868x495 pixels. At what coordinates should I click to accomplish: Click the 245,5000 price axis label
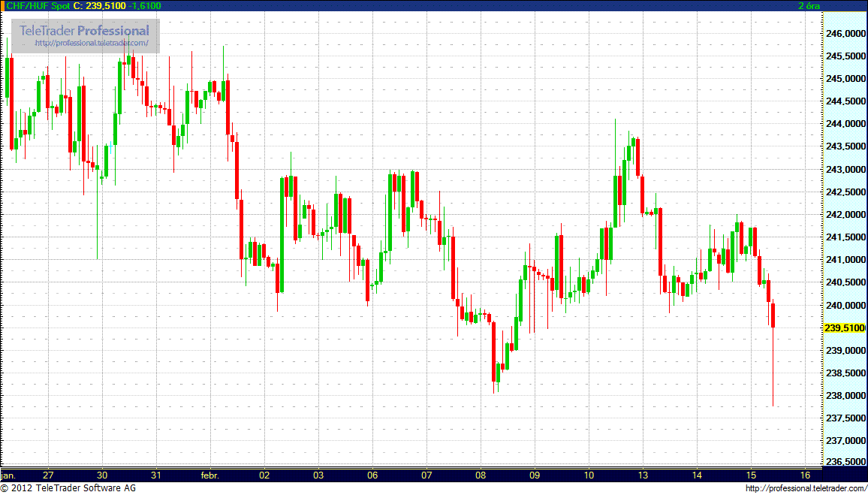(845, 56)
